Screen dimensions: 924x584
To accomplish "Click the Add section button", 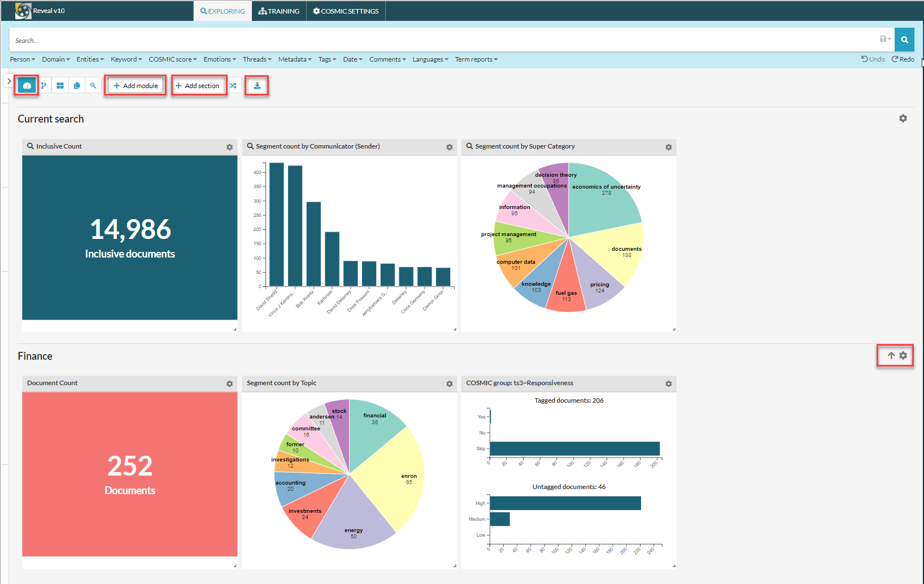I will pos(197,86).
